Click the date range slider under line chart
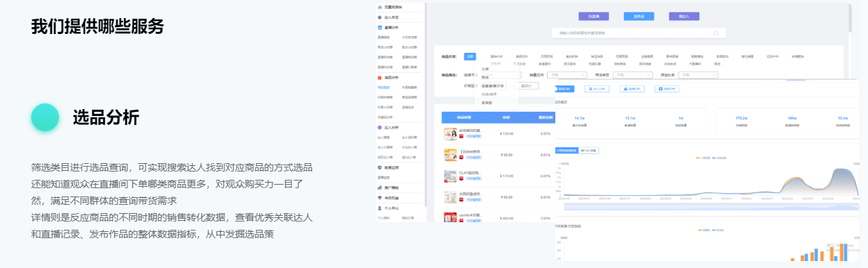Screen dimensions: 868x268 point(711,206)
